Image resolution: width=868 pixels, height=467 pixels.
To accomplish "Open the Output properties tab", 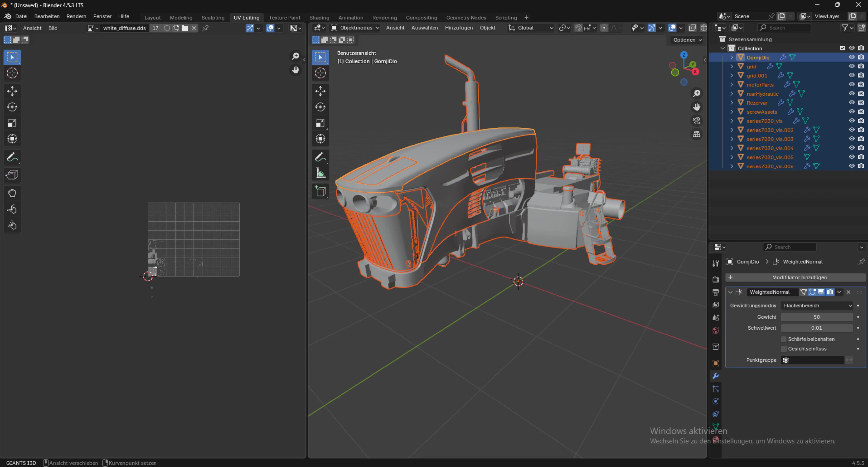I will tap(715, 292).
